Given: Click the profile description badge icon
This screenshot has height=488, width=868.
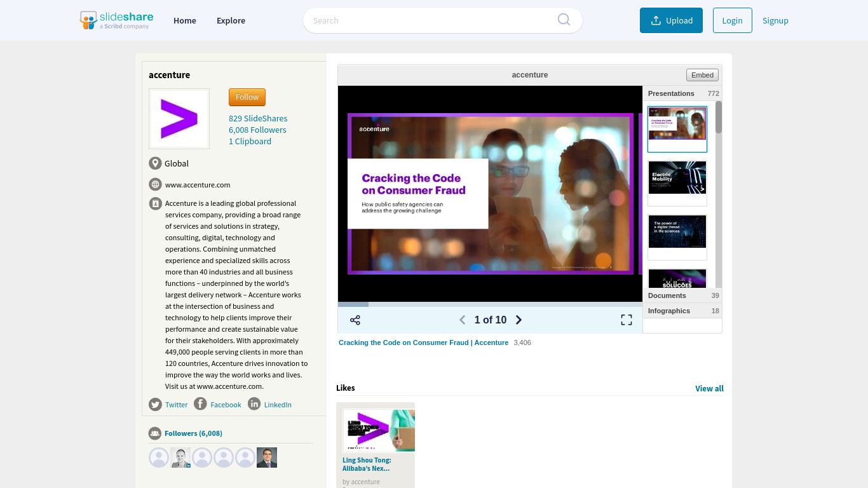Looking at the screenshot, I should pyautogui.click(x=155, y=203).
